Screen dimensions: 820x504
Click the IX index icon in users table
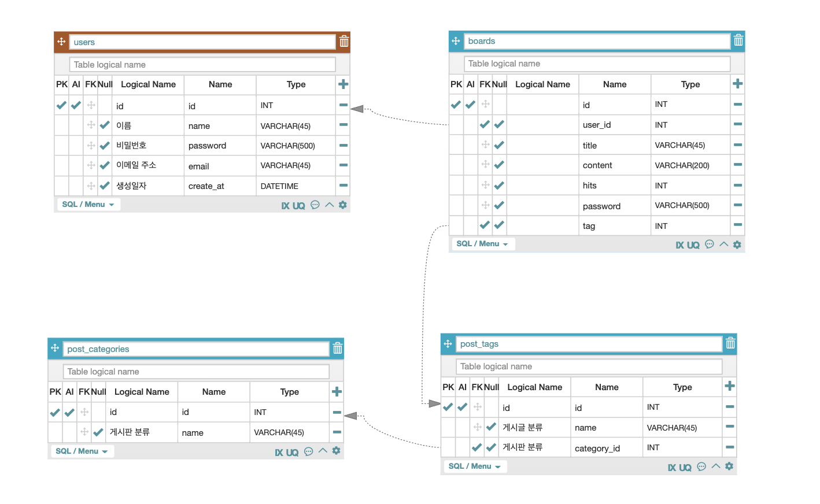[x=285, y=206]
